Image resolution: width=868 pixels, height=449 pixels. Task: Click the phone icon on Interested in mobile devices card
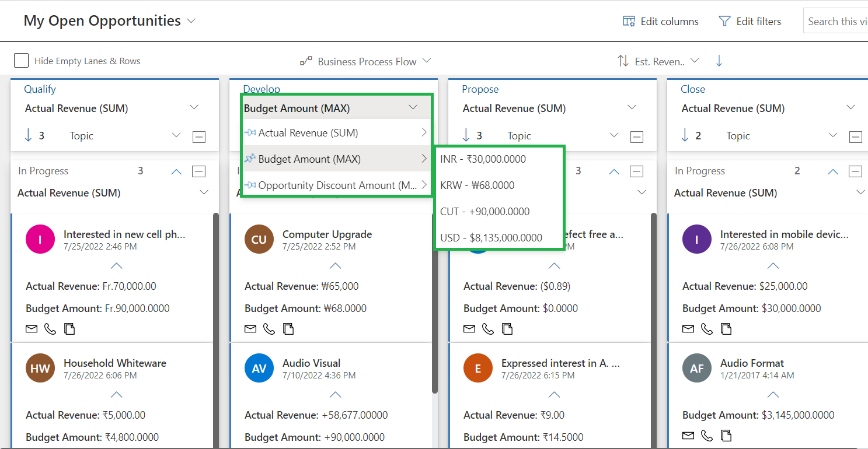[x=707, y=329]
